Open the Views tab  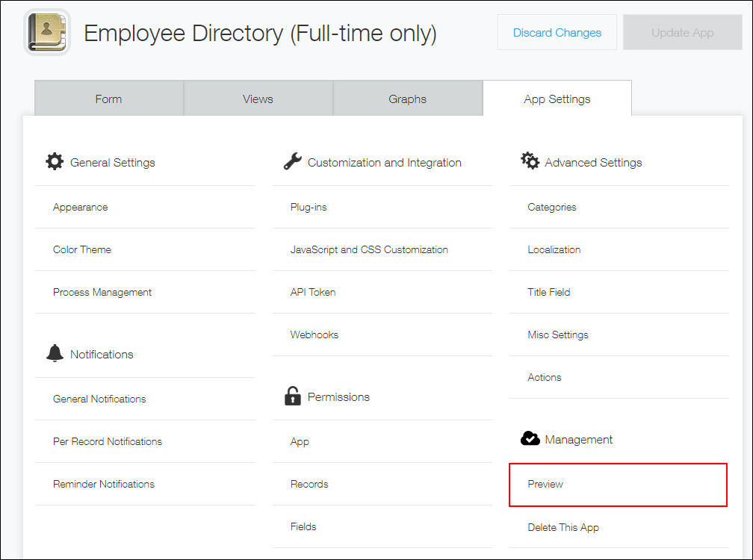(x=258, y=99)
